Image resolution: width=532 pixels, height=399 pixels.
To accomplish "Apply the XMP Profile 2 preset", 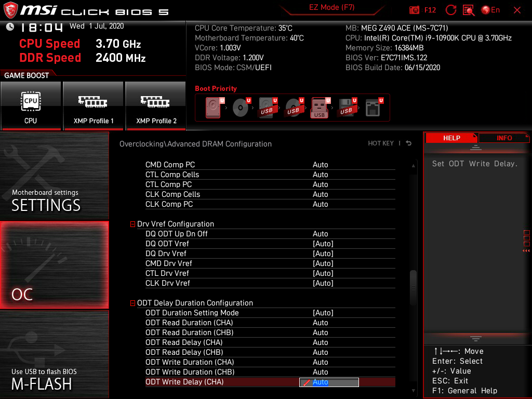I will 155,106.
